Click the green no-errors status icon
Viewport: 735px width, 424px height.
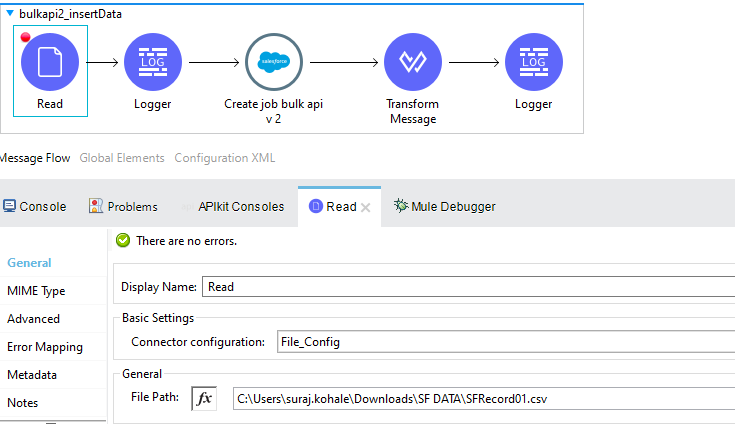click(123, 241)
